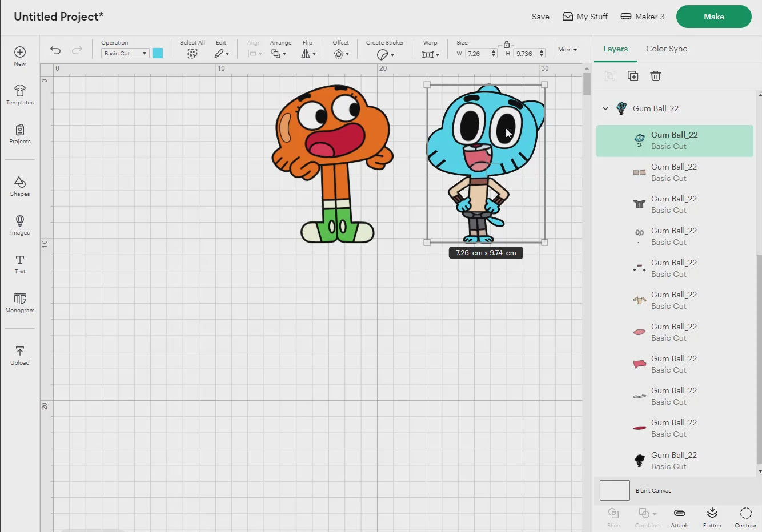Open the Images library

tap(20, 225)
